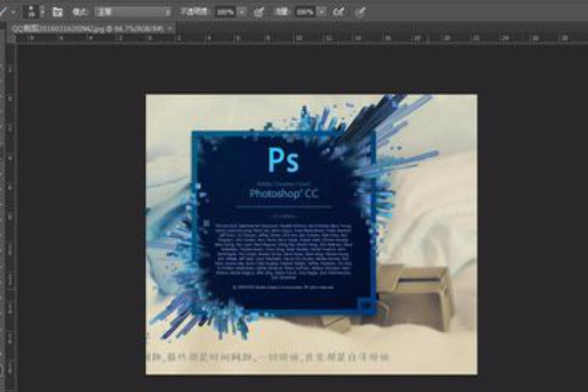Screen dimensions: 588x392
Task: Click the arrow beside the brush size thumbnail
Action: click(x=42, y=12)
